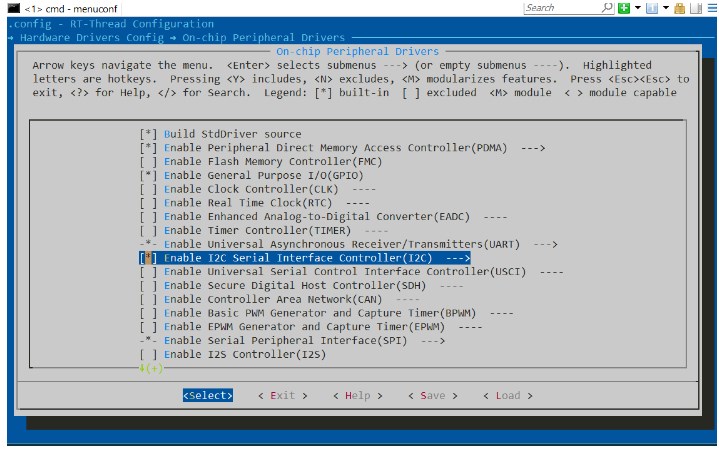Click the active console number icon

coord(652,8)
